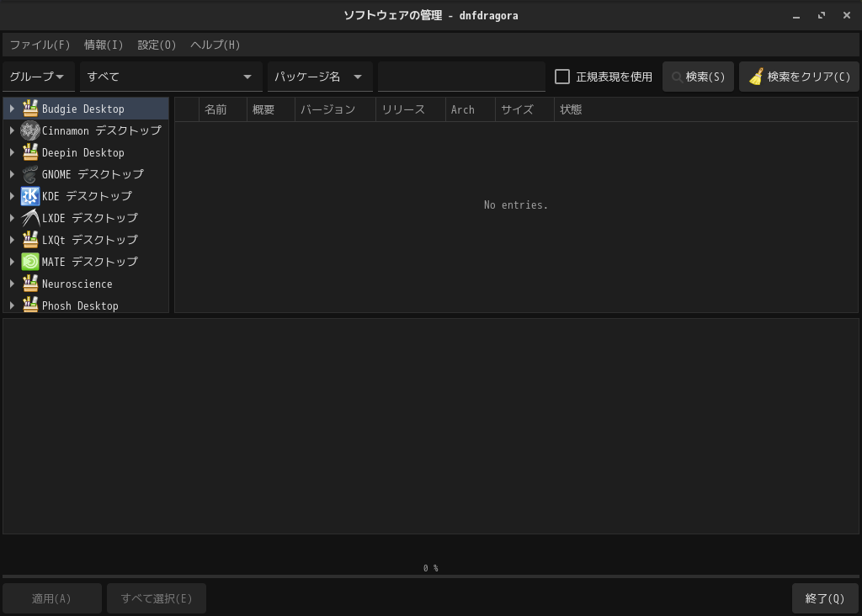
Task: Sort by the リリース column header
Action: click(x=411, y=109)
